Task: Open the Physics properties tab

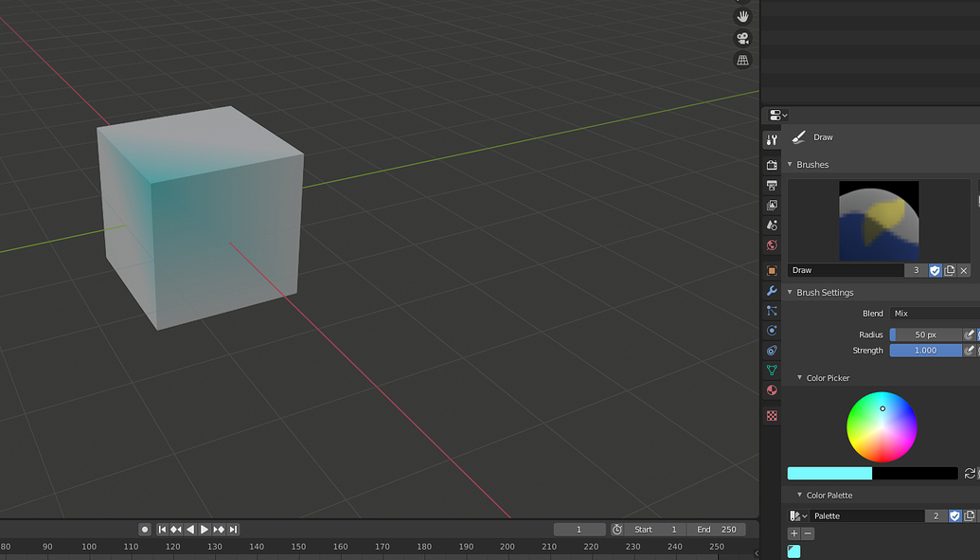Action: [x=771, y=331]
